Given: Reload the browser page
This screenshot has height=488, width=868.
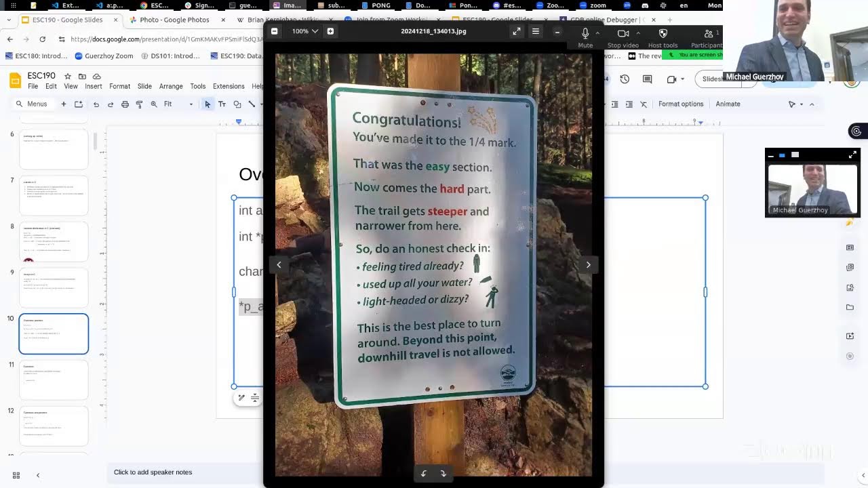Looking at the screenshot, I should (x=42, y=39).
